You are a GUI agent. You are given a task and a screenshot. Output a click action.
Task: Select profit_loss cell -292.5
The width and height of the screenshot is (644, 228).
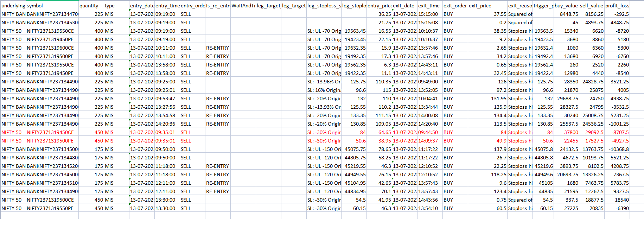(617, 14)
